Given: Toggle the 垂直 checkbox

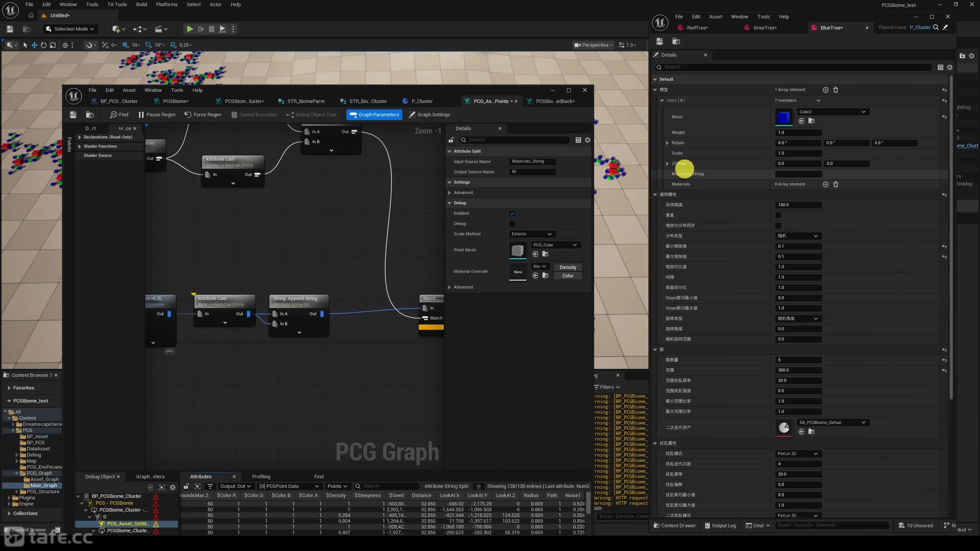Looking at the screenshot, I should click(778, 215).
